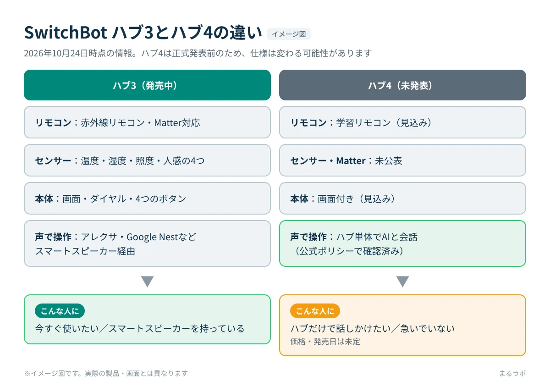The height and width of the screenshot is (392, 550).
Task: Click the text 'ハブだけで話しかけたい／急いでいない'
Action: [x=373, y=329]
